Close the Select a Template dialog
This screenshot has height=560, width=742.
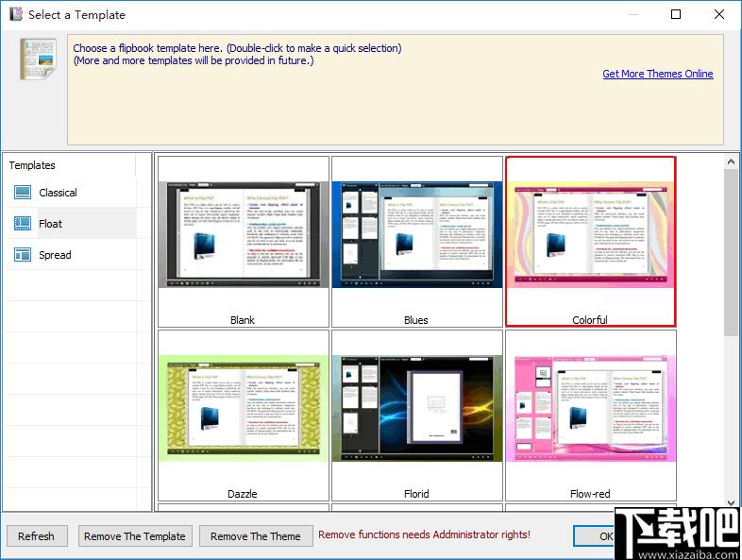coord(719,14)
